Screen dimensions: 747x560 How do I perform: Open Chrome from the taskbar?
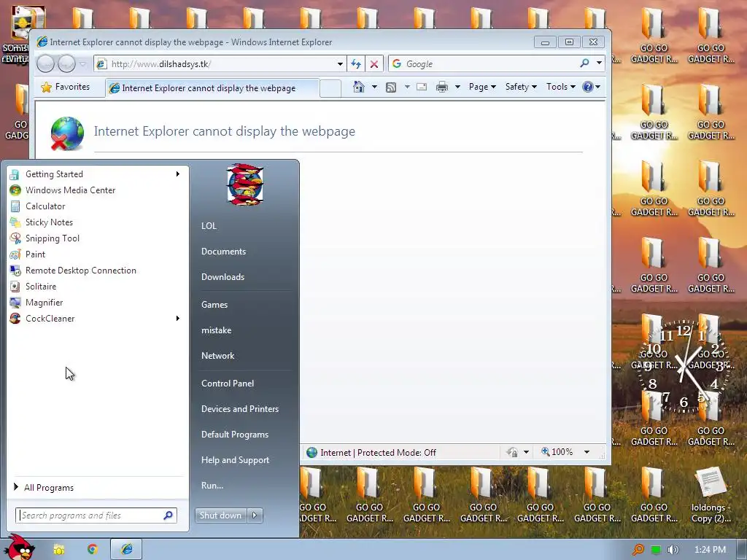[x=93, y=550]
